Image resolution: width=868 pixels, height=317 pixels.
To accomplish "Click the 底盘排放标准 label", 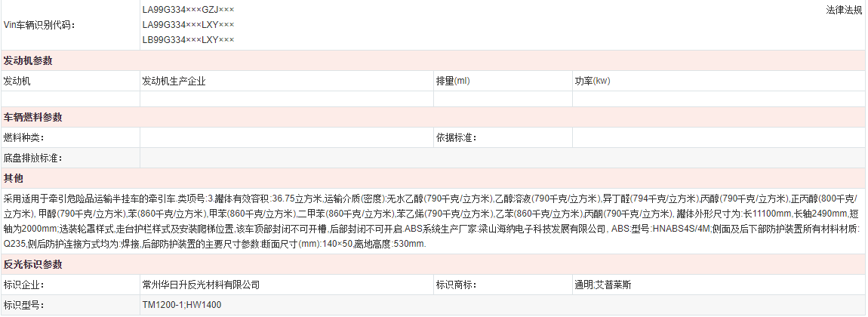I will (32, 158).
